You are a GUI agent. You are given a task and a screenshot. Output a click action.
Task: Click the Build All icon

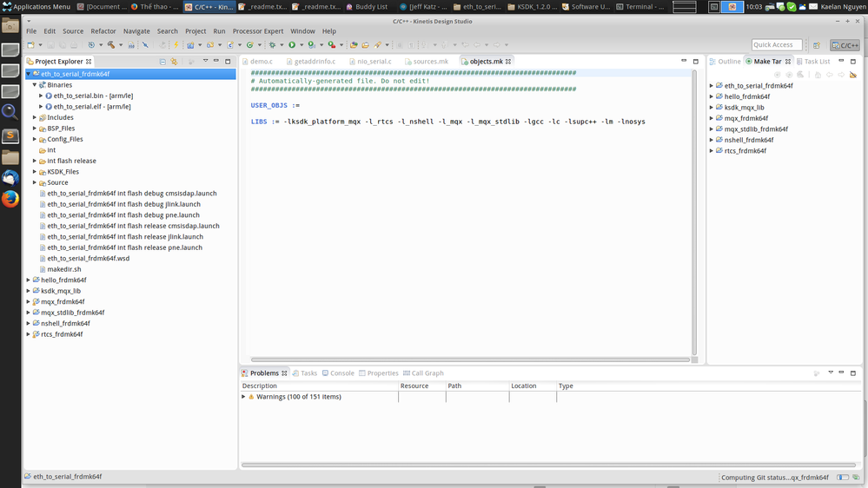[x=130, y=45]
